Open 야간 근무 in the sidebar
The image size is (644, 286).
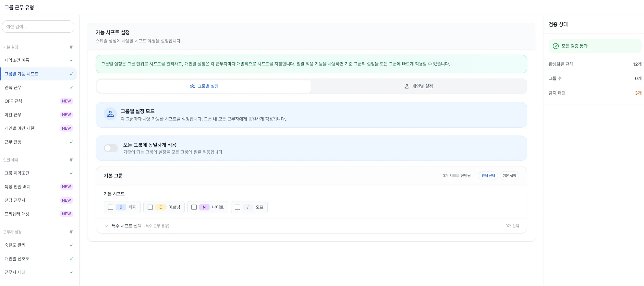(x=38, y=115)
